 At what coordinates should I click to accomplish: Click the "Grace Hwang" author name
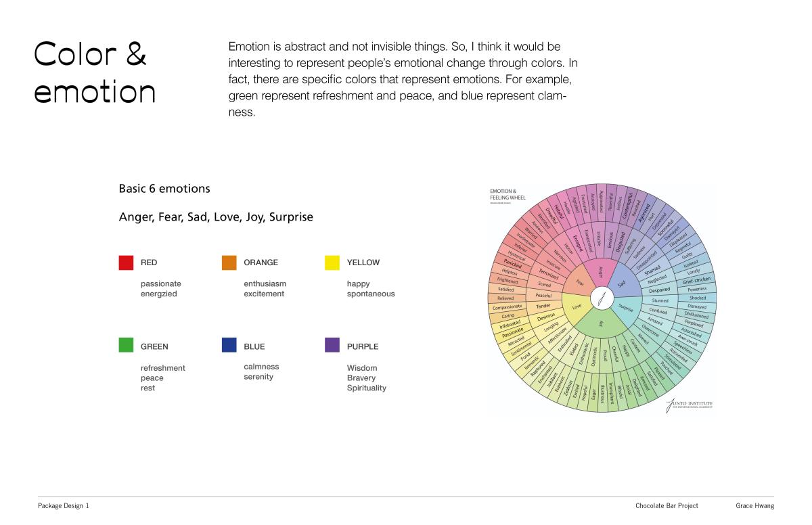755,506
